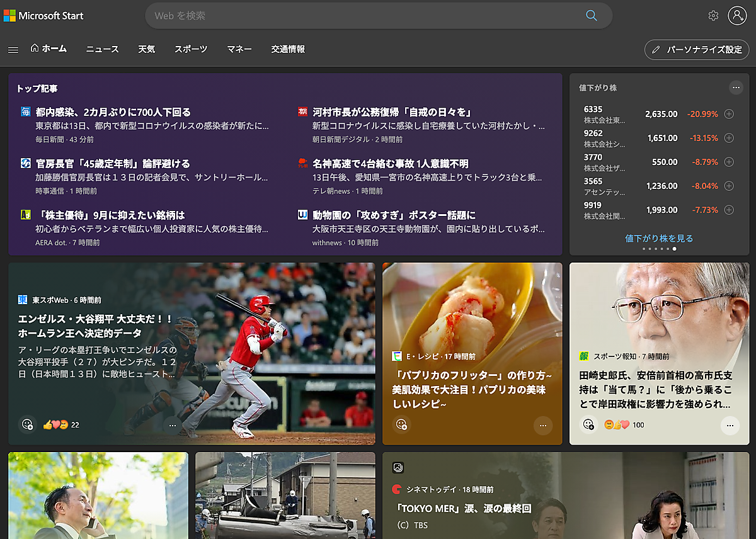Image resolution: width=756 pixels, height=539 pixels.
Task: Open more options on stock losers card
Action: [x=736, y=88]
